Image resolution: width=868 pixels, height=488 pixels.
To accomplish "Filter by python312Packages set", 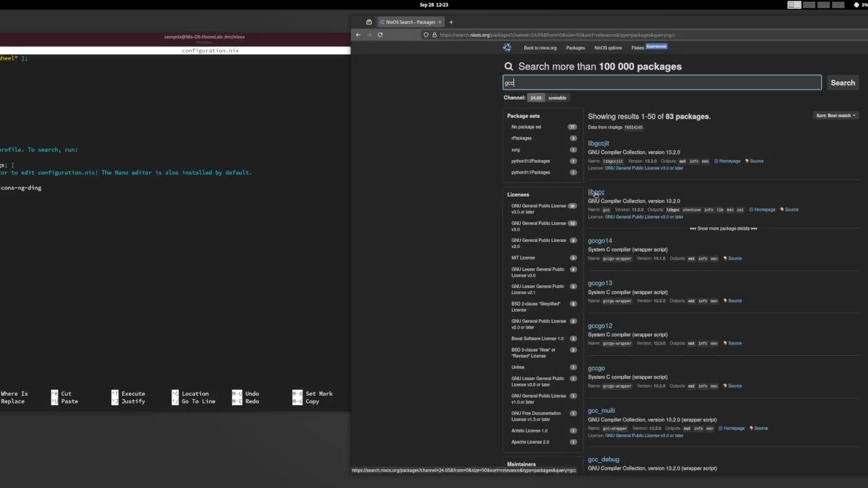I will pos(543,161).
